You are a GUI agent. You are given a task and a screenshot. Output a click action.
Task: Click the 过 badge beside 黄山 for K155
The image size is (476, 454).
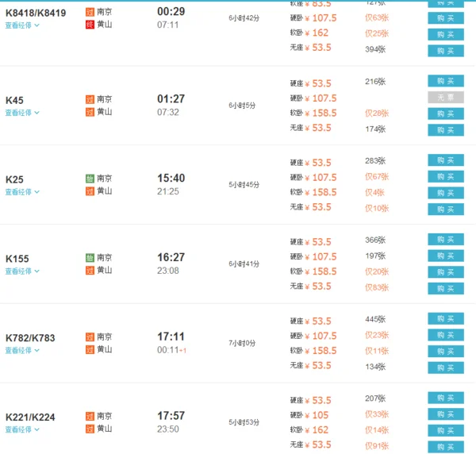point(90,271)
